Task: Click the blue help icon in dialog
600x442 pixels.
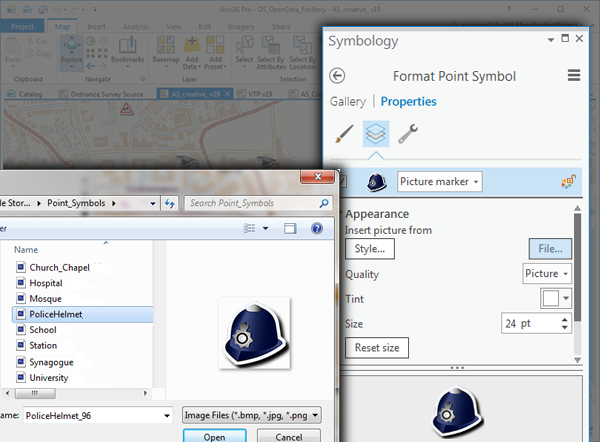Action: [x=317, y=228]
